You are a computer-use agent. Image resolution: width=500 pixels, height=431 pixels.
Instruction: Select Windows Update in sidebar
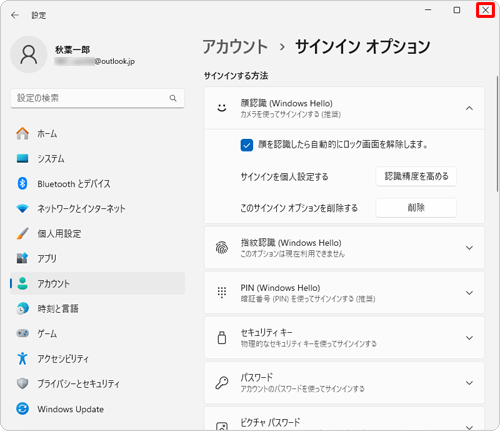tap(97, 409)
